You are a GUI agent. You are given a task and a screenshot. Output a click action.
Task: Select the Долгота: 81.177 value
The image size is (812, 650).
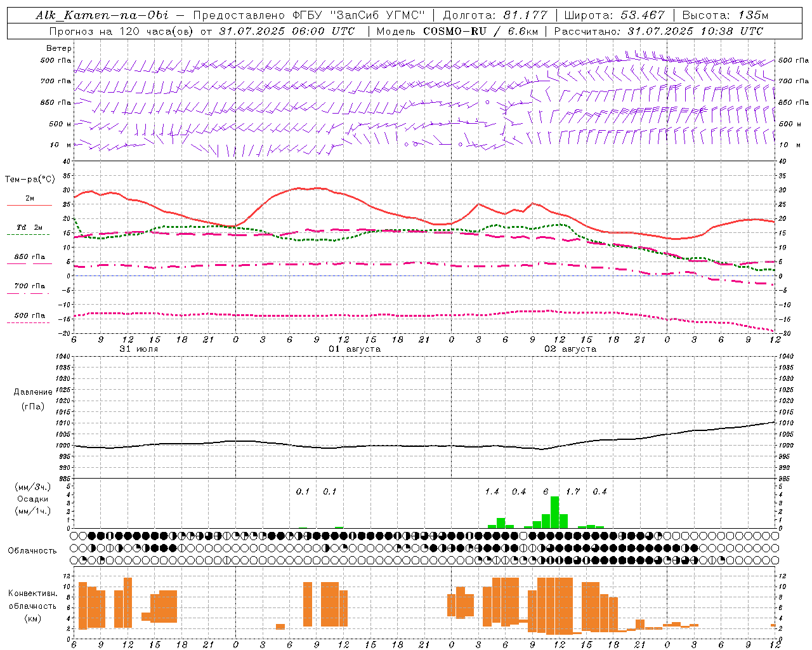pyautogui.click(x=495, y=15)
